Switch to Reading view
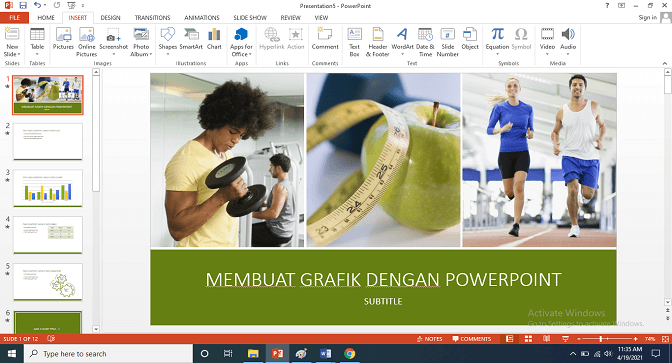 pos(546,339)
